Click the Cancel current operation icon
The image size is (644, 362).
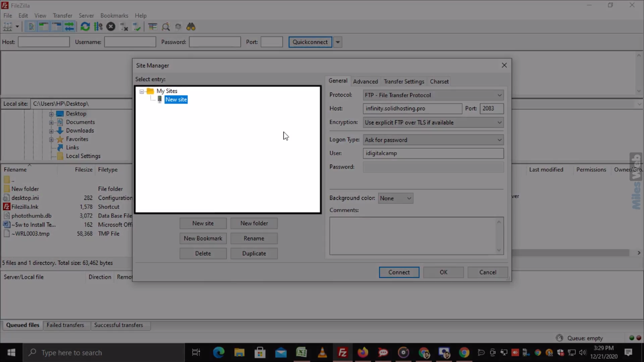(x=111, y=27)
